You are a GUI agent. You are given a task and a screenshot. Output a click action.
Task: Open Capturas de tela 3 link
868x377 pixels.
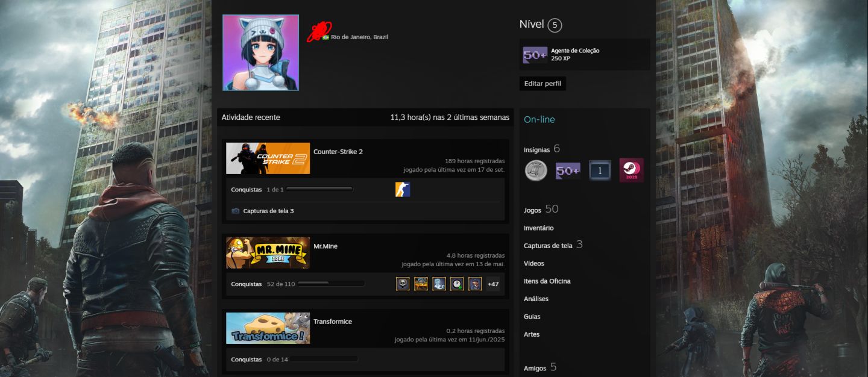coord(268,211)
